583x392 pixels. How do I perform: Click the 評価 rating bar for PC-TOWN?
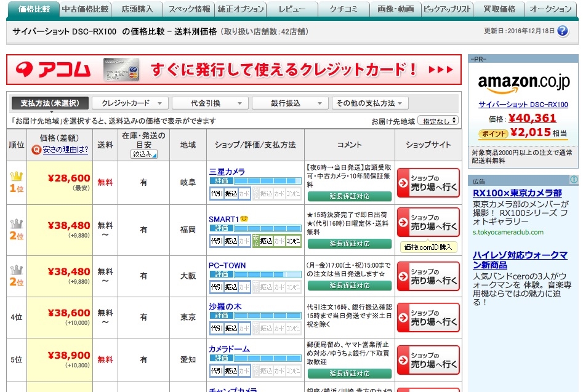(255, 274)
